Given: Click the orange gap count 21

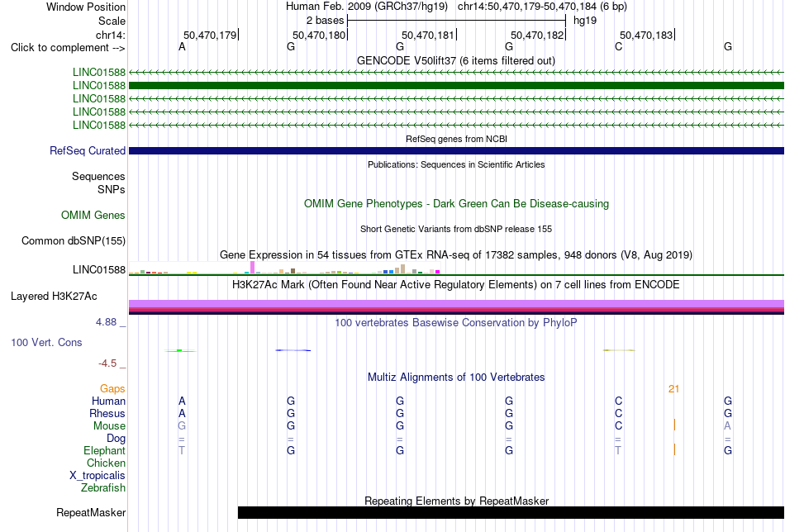Looking at the screenshot, I should point(673,389).
